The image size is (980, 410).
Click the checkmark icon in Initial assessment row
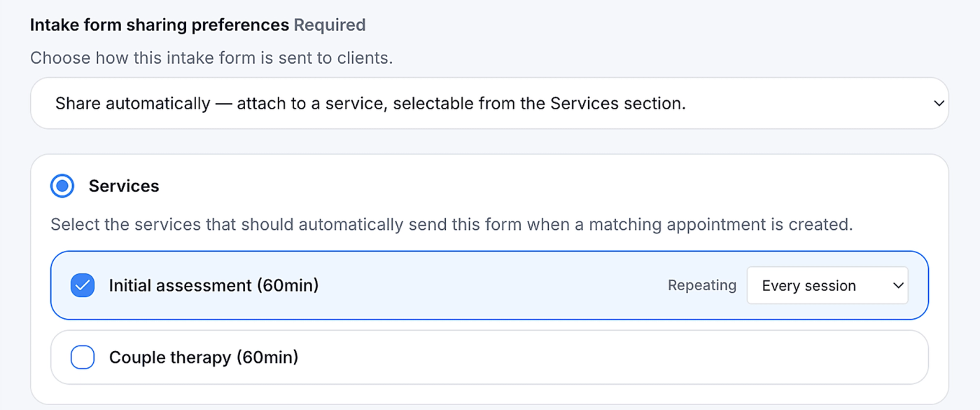click(83, 285)
